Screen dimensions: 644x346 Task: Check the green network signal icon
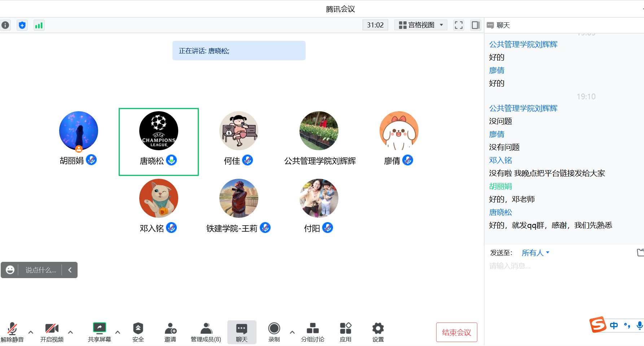(x=39, y=25)
